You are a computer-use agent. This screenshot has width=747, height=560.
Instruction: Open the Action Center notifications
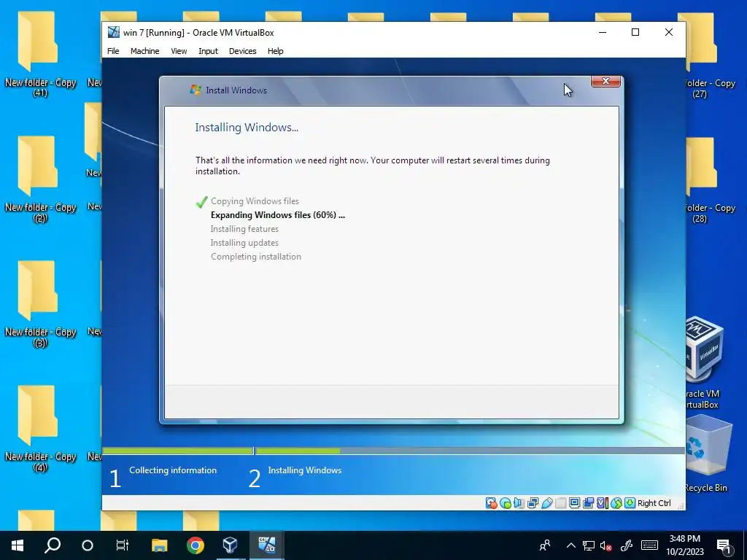[x=724, y=546]
